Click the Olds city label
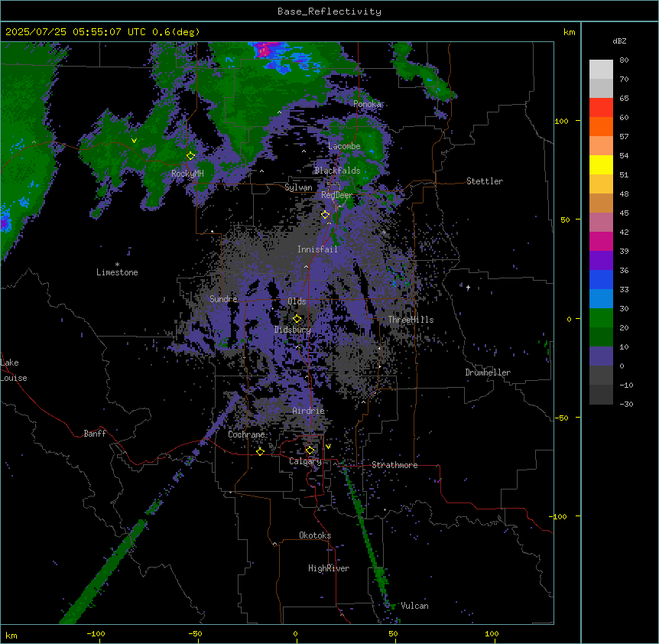Viewport: 659px width, 644px height. point(297,301)
